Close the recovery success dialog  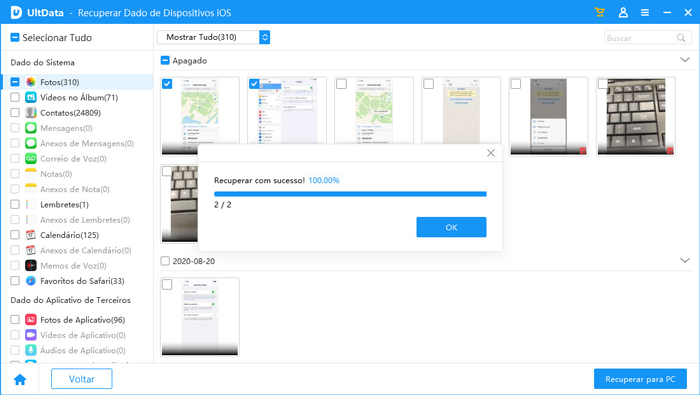(x=491, y=153)
